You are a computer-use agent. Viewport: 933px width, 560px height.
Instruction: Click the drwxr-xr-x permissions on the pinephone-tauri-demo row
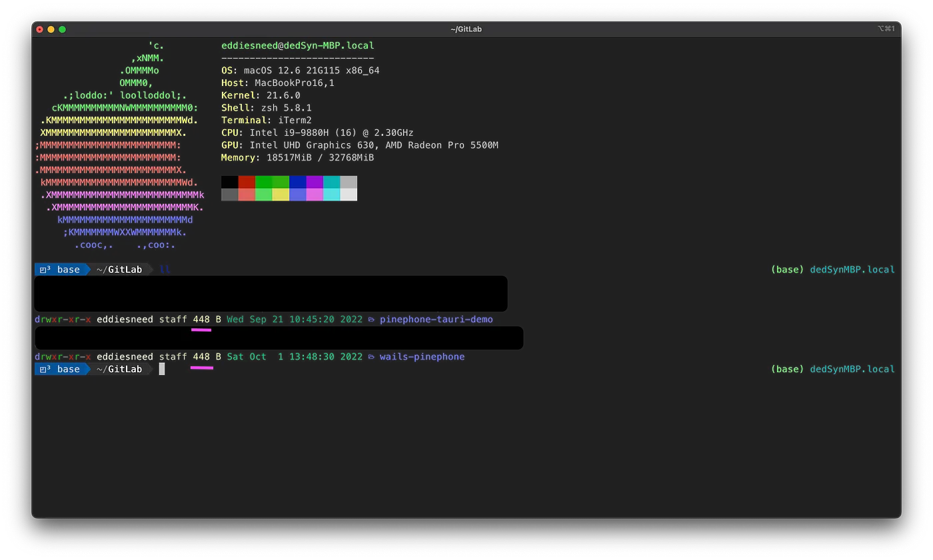pos(63,320)
